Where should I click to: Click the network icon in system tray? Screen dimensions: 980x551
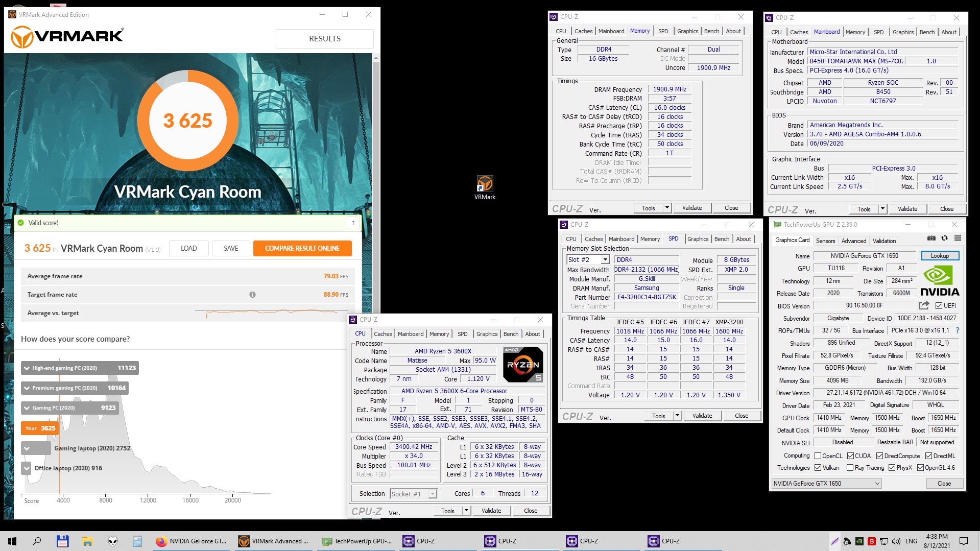[x=884, y=541]
